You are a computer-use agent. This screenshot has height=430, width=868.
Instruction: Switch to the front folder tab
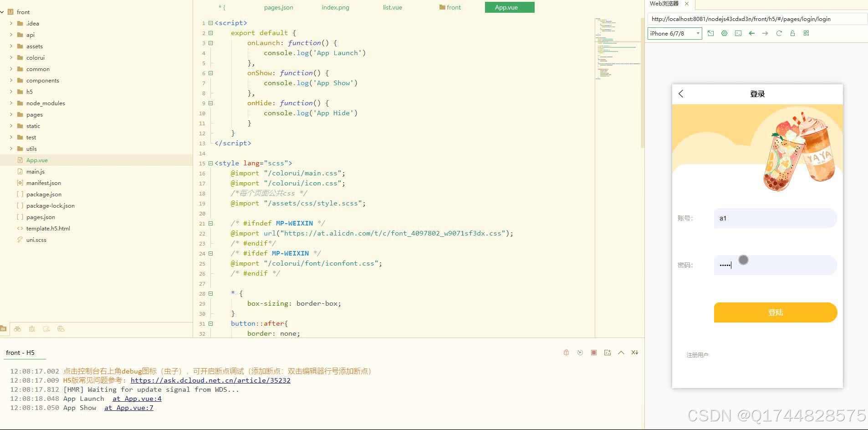tap(450, 7)
